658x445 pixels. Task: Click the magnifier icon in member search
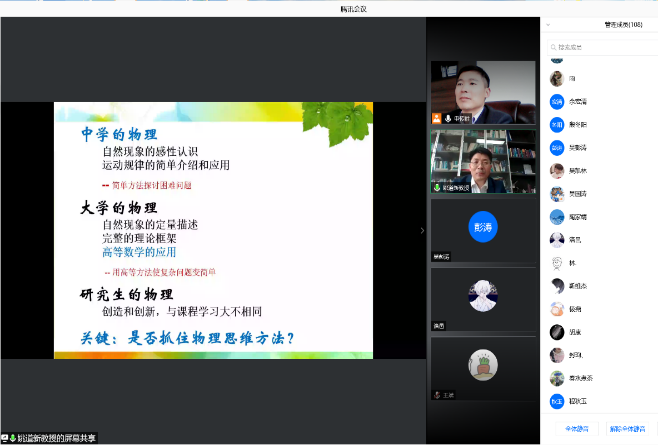(552, 47)
